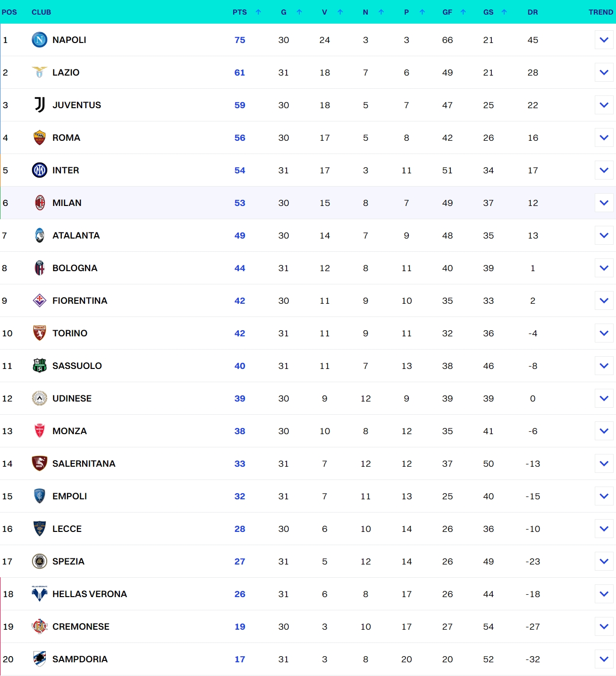Click the Hellas Verona crest
Screen dimensions: 616x676
40,594
